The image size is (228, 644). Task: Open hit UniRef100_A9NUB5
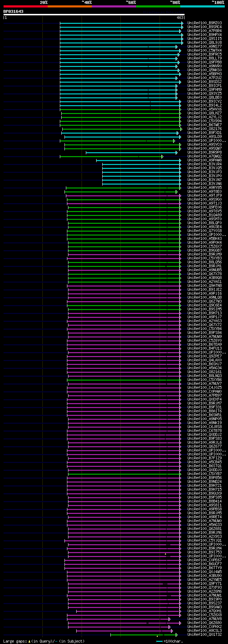(204, 270)
